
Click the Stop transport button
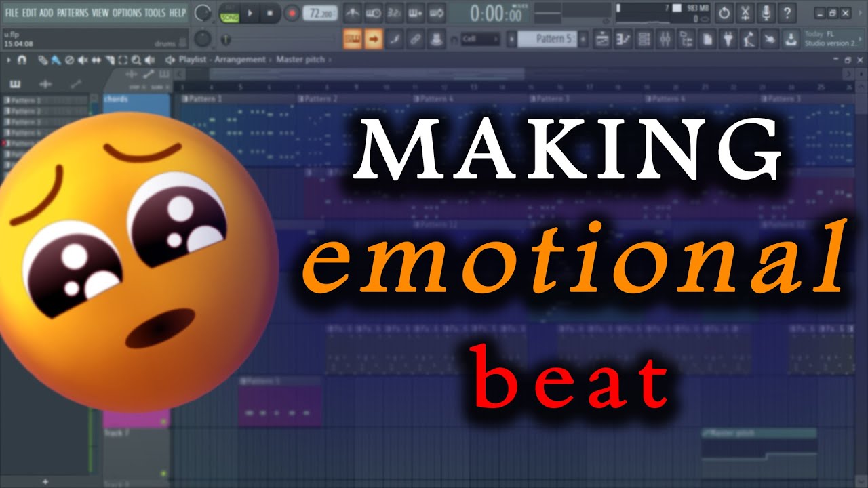270,13
